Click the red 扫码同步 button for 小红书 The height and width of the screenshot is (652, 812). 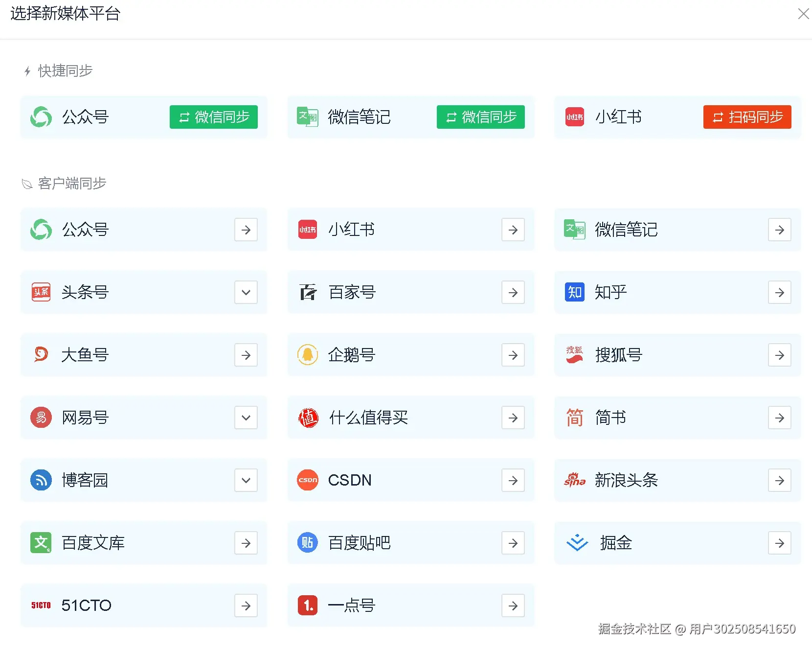tap(747, 117)
